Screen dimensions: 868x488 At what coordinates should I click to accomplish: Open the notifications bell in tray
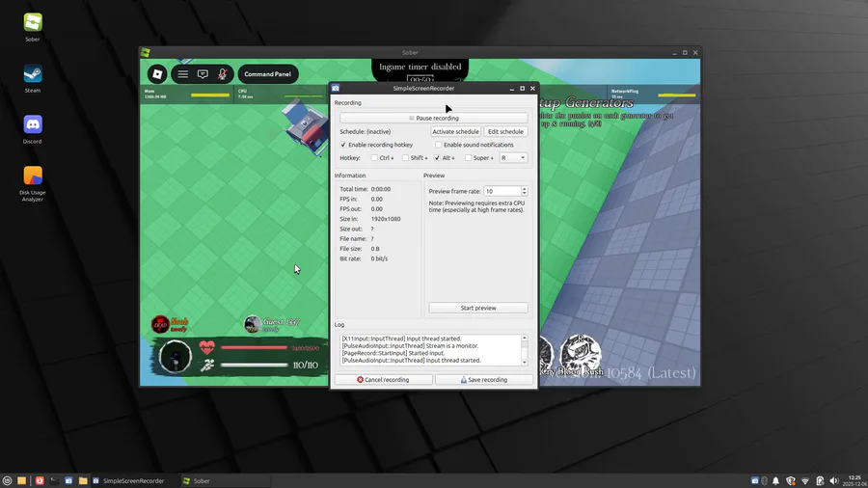point(775,481)
